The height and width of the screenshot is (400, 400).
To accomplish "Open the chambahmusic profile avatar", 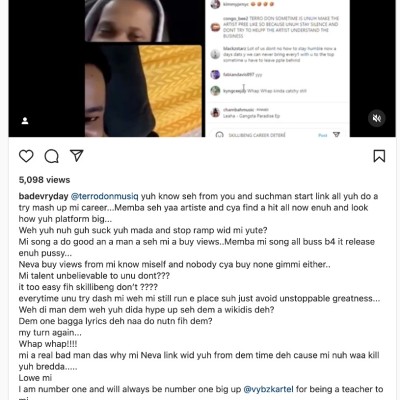I will tap(215, 112).
